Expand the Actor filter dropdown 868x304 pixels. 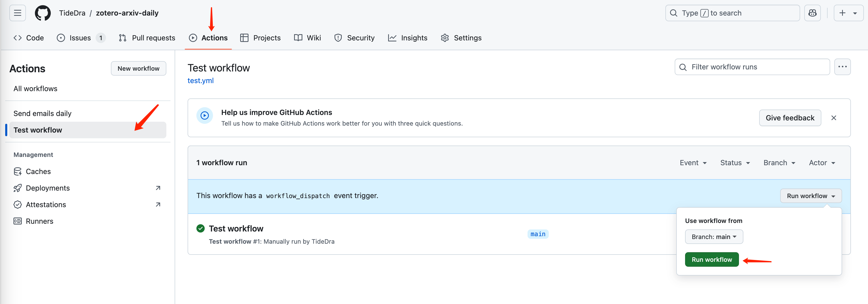coord(822,163)
